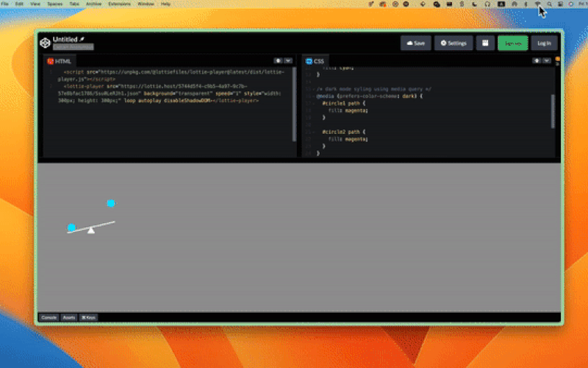
Task: Open the Captain Anonymous profile link
Action: [x=73, y=47]
